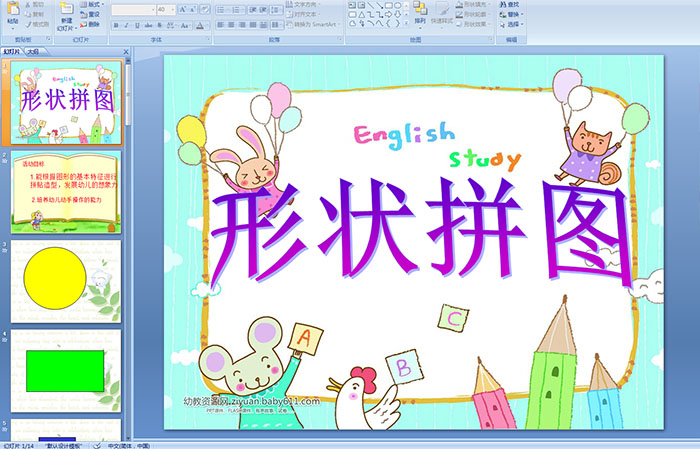700x449 pixels.
Task: Click Shape Effects (形状效果) button
Action: click(x=474, y=24)
